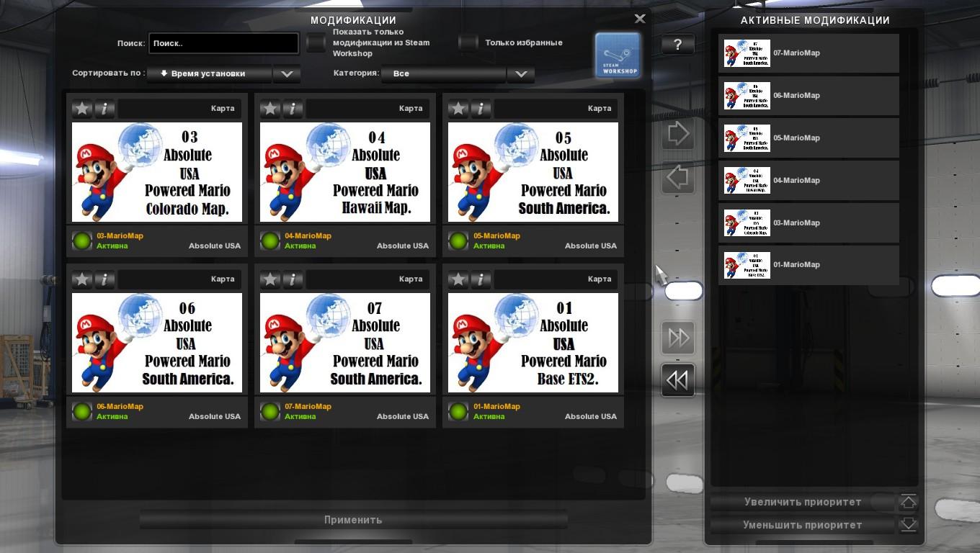Click double right arrows to activate all mods

[x=678, y=338]
